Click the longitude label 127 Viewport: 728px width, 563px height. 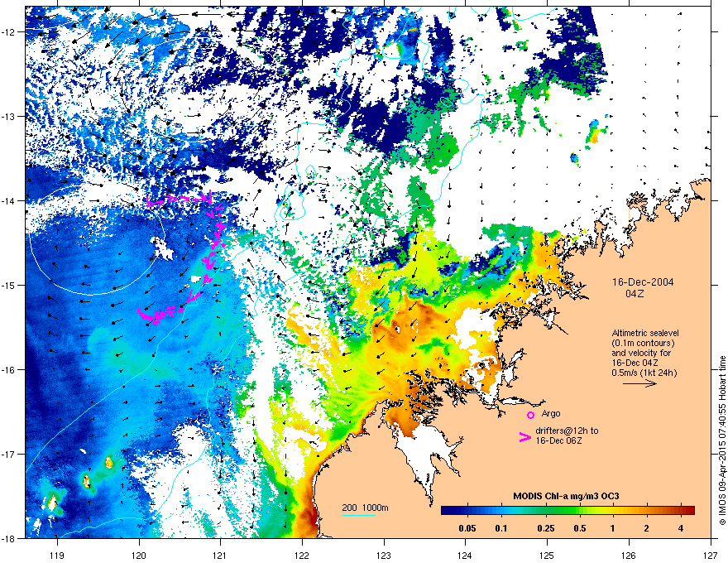711,555
